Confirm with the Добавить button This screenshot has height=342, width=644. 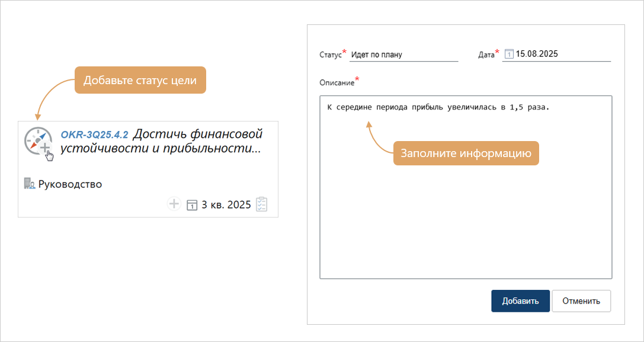pos(520,301)
